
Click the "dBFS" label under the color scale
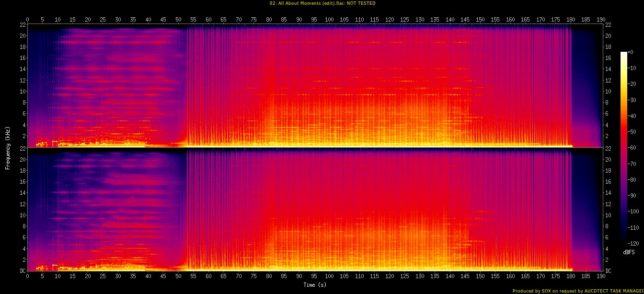(x=629, y=252)
